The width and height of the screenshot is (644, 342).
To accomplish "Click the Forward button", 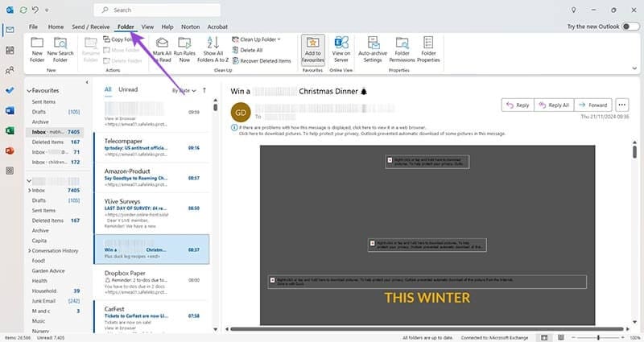I will coord(592,105).
